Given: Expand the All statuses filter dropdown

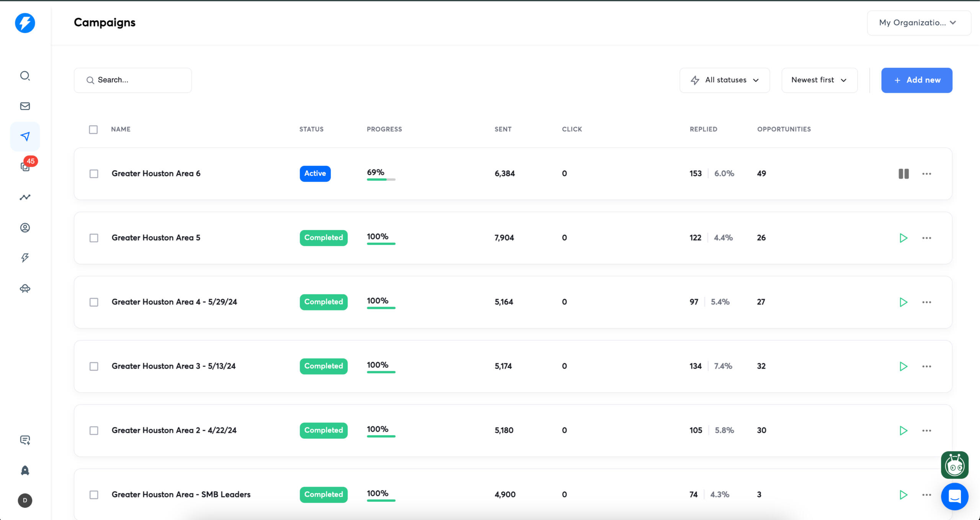Looking at the screenshot, I should [x=724, y=80].
